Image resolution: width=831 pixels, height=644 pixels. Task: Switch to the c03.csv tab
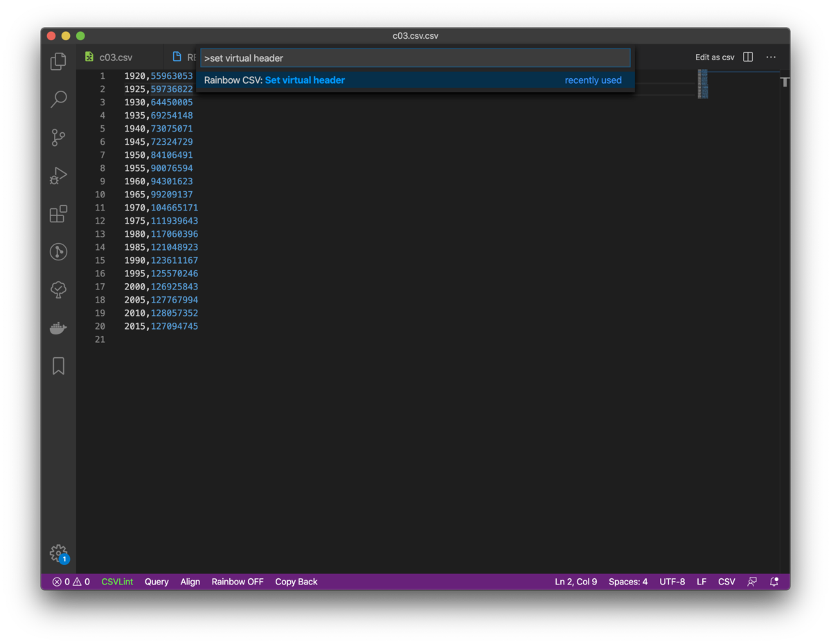coord(115,57)
